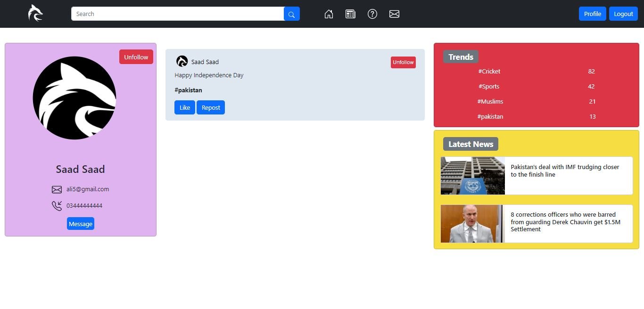Open the help question mark icon
This screenshot has height=309, width=644.
coord(372,14)
